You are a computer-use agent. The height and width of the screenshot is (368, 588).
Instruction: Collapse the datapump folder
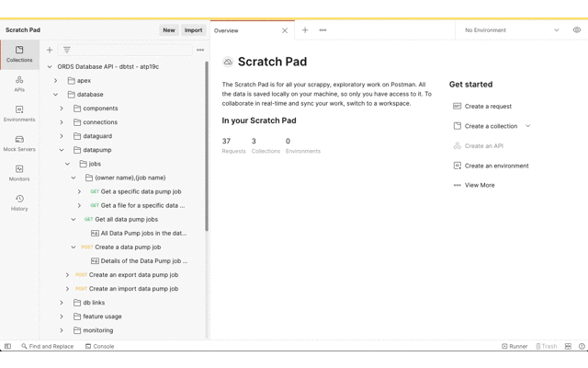pyautogui.click(x=62, y=150)
